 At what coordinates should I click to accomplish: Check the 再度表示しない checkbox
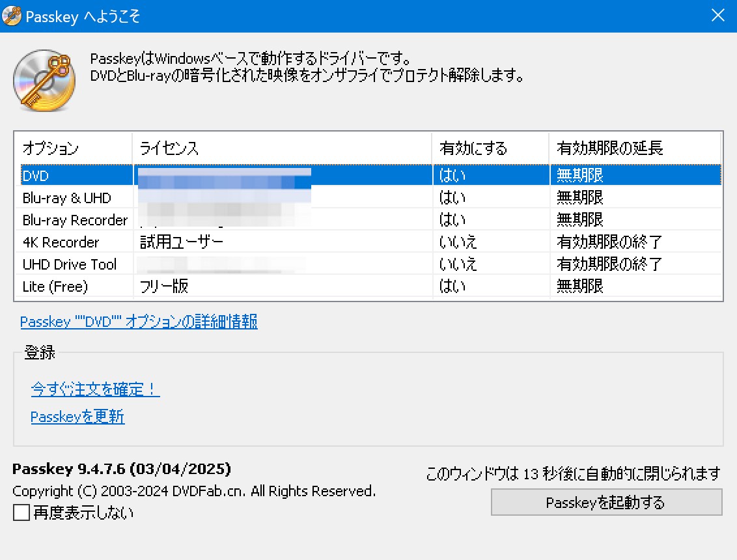pos(21,512)
